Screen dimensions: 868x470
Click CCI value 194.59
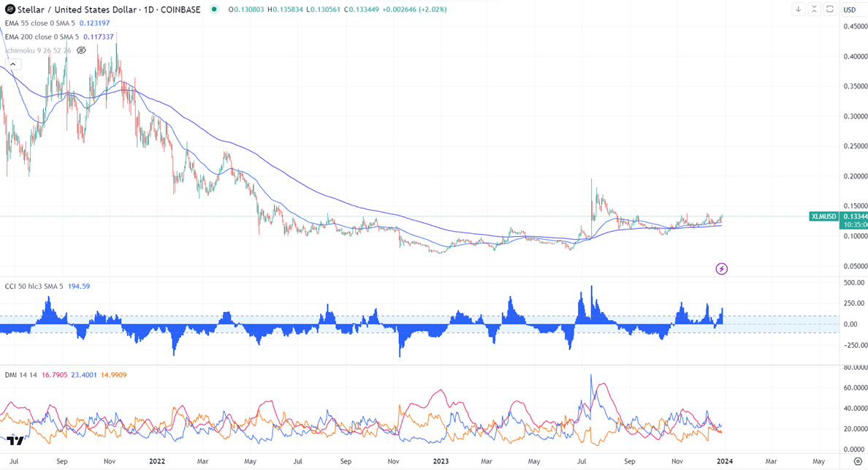[x=79, y=287]
